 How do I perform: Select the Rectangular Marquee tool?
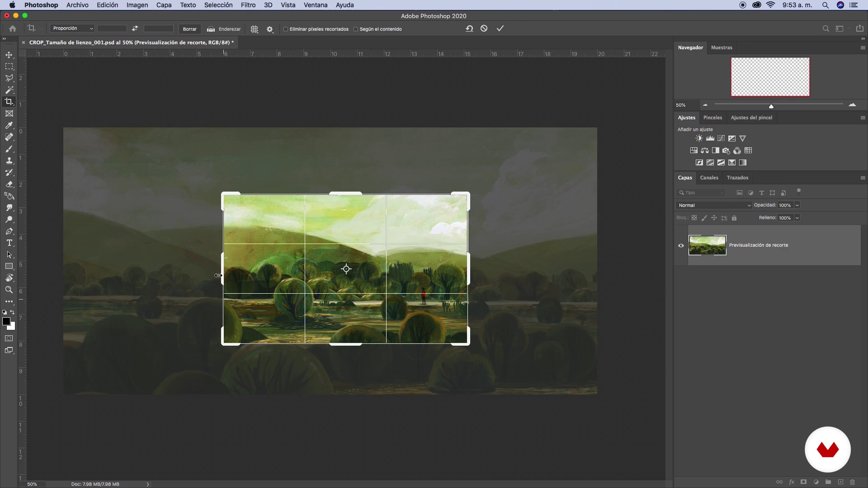tap(9, 66)
